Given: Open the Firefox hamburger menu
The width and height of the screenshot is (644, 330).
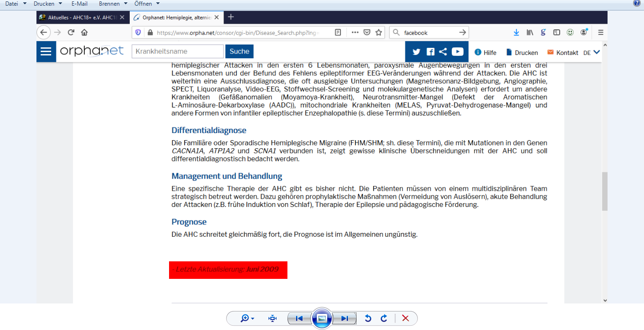Looking at the screenshot, I should click(x=600, y=33).
